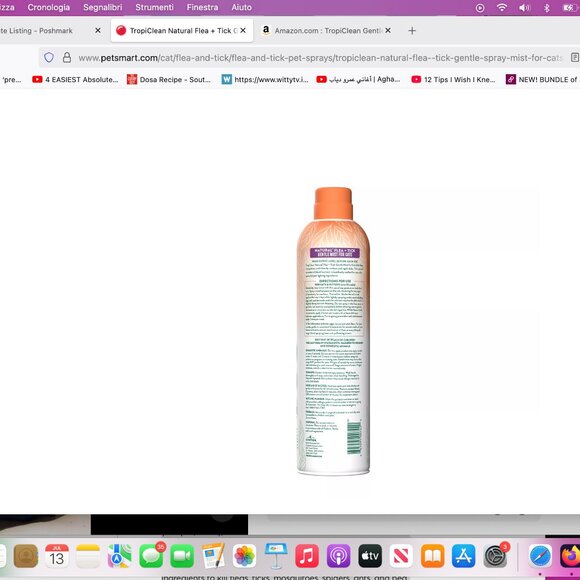The height and width of the screenshot is (580, 580).
Task: Close the TropiClean Natural Flea + Tick tab
Action: tap(243, 31)
